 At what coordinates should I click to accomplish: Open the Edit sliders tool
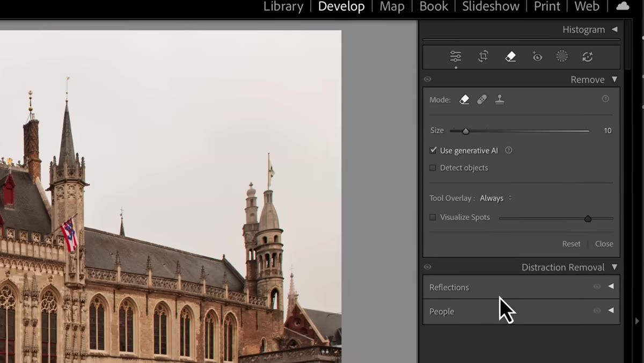456,56
